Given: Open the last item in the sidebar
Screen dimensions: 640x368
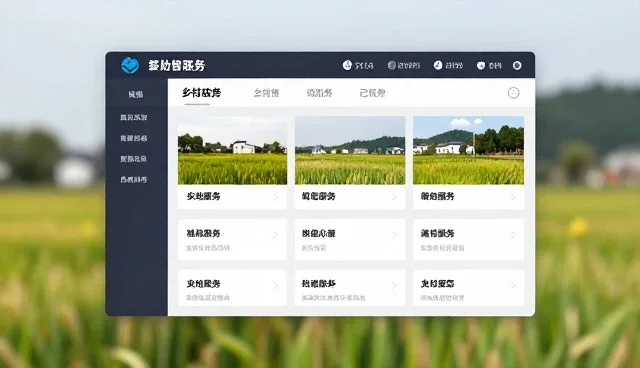Looking at the screenshot, I should pos(133,180).
